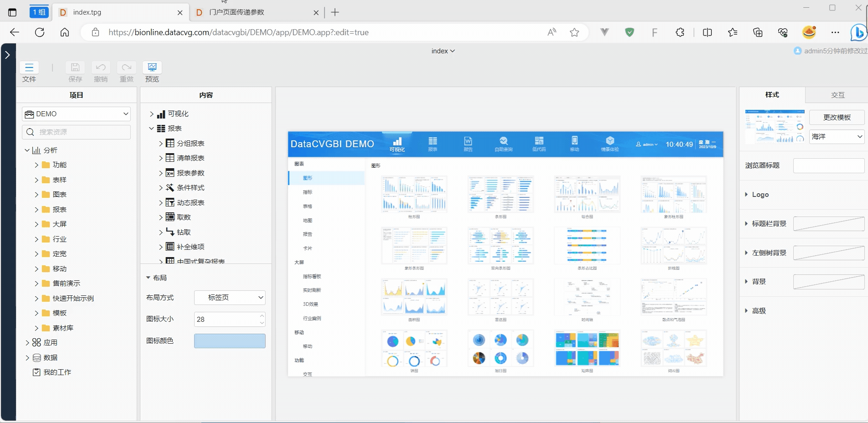
Task: Switch to the index.tpg browser tab
Action: [121, 12]
